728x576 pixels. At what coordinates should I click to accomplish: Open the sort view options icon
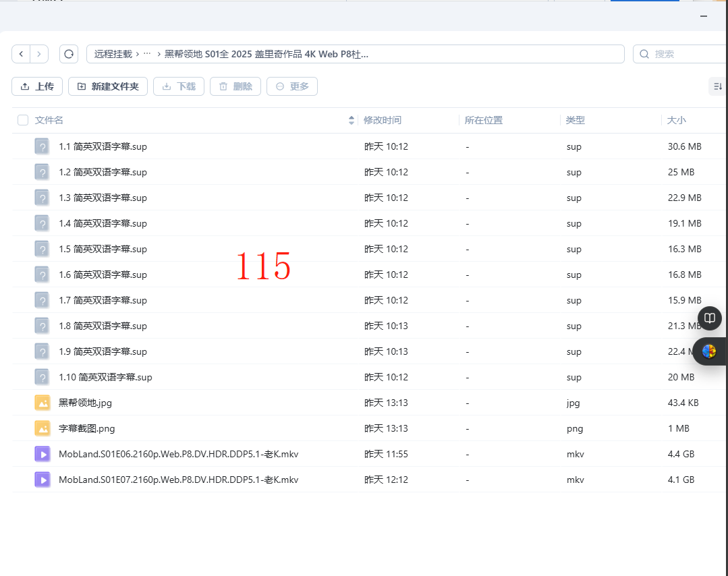pos(718,86)
